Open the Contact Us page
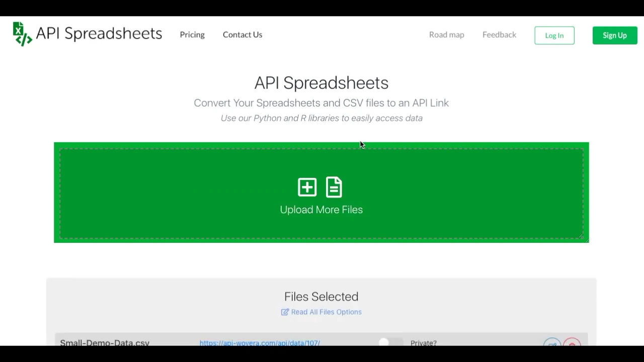The image size is (644, 362). coord(243,35)
